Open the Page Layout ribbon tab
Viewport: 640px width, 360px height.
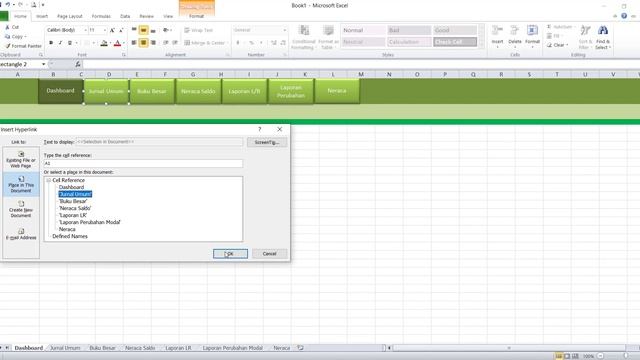pyautogui.click(x=69, y=16)
